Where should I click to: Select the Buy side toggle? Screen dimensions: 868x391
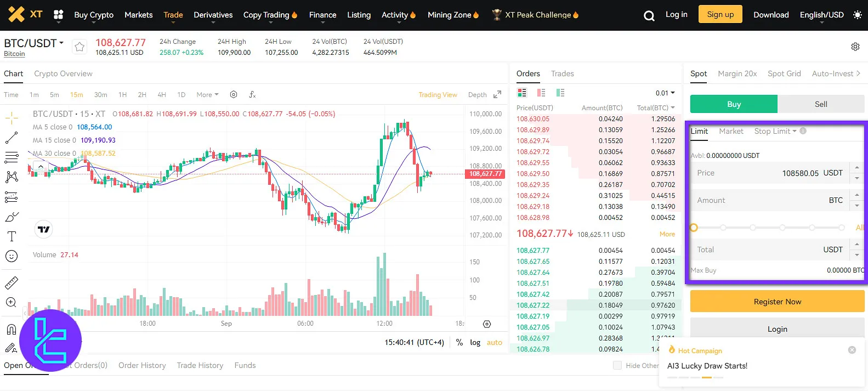click(734, 104)
